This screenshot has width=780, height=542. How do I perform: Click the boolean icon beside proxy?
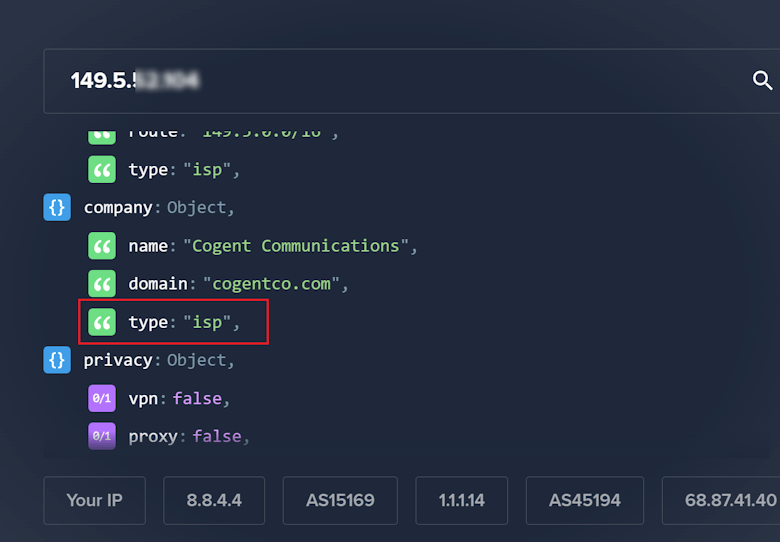point(102,436)
